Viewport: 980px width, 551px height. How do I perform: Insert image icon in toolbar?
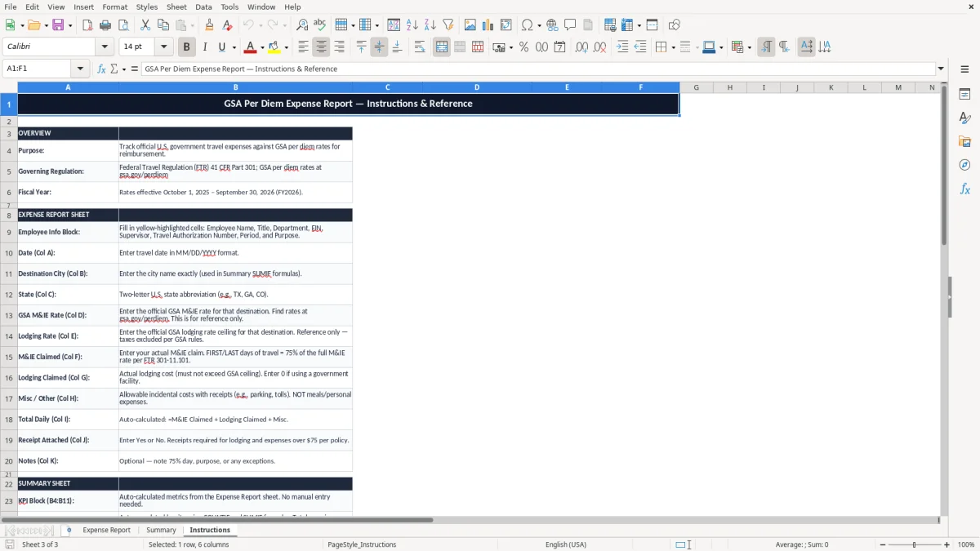click(470, 25)
